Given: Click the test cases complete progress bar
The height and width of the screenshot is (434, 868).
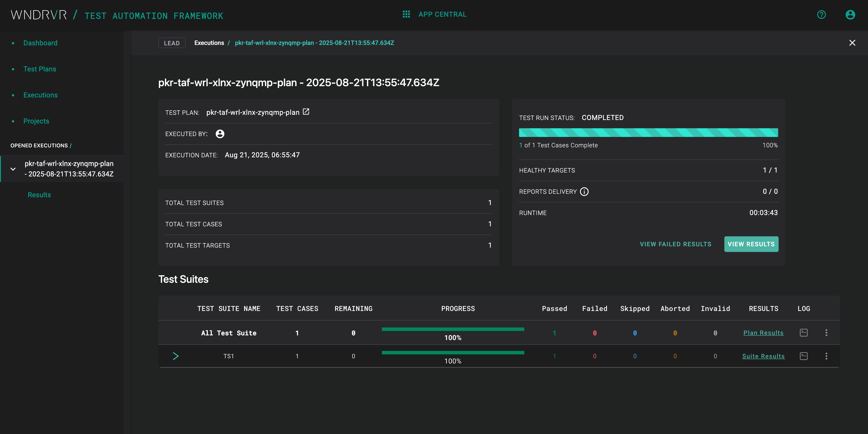Looking at the screenshot, I should coord(648,132).
